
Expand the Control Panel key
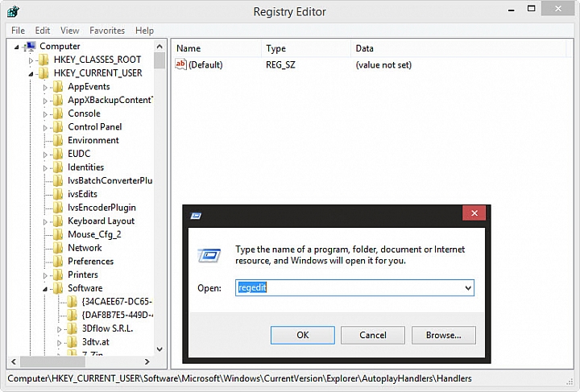tap(45, 128)
